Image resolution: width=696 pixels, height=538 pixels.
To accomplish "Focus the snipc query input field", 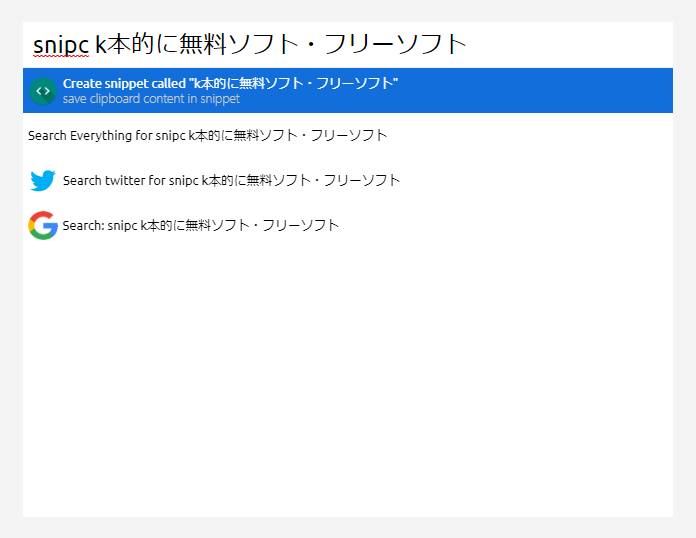I will tap(348, 45).
